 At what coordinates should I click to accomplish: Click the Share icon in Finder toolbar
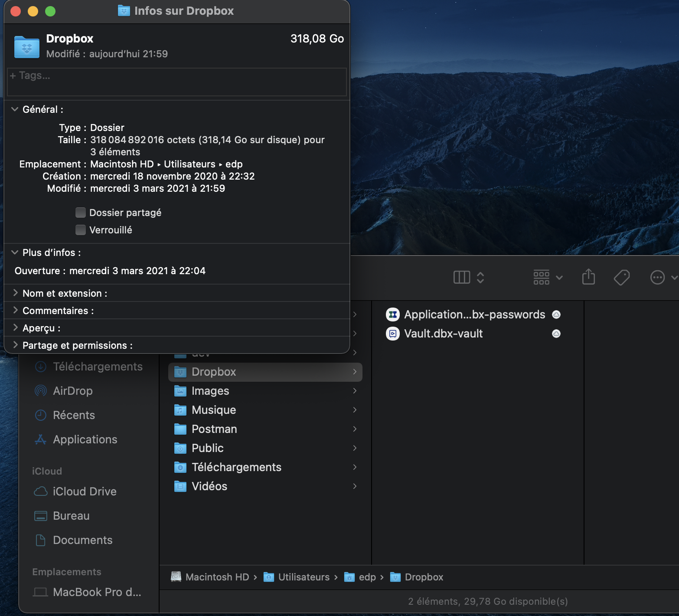pyautogui.click(x=588, y=277)
